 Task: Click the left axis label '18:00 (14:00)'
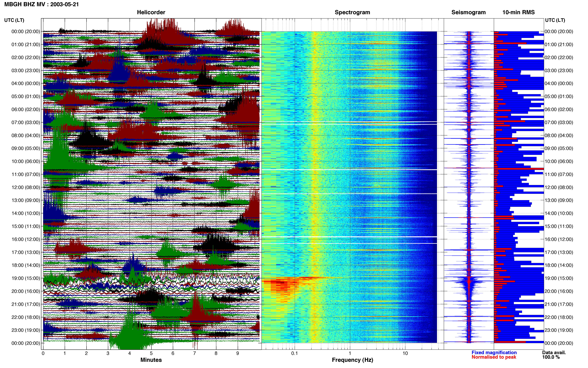tap(26, 265)
